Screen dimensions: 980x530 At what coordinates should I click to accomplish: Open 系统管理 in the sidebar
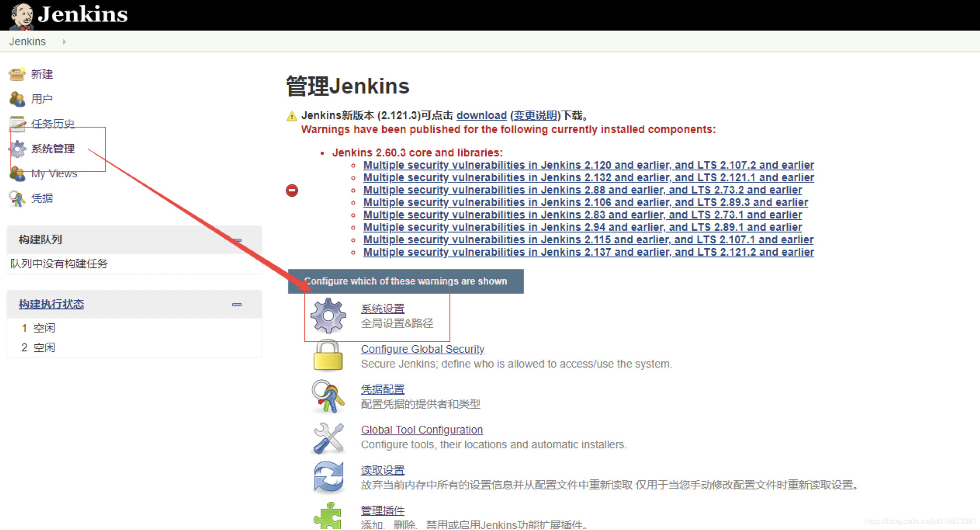(53, 148)
